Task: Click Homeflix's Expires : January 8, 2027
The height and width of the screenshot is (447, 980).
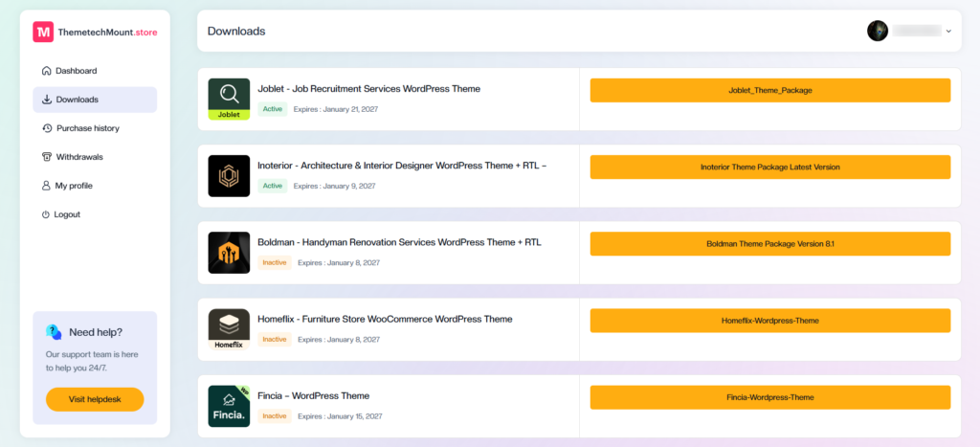Action: click(339, 340)
